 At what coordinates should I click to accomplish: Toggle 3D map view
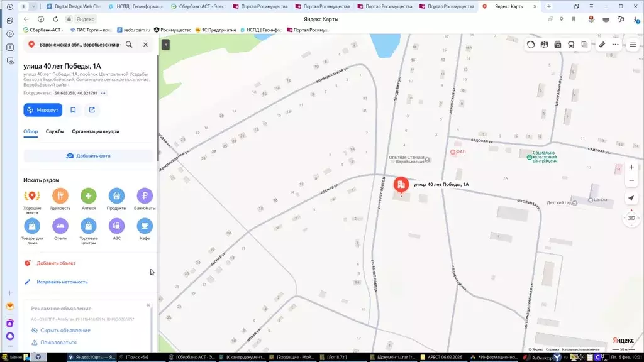(631, 217)
